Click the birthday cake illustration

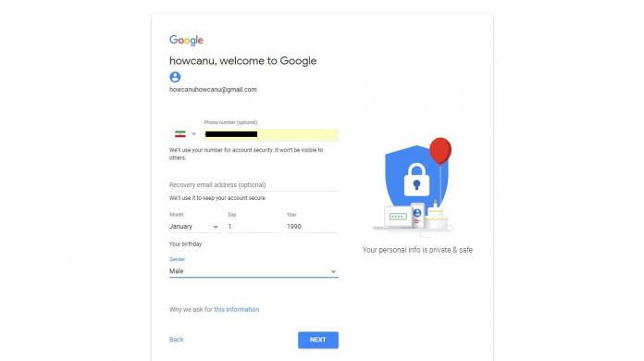(x=436, y=217)
